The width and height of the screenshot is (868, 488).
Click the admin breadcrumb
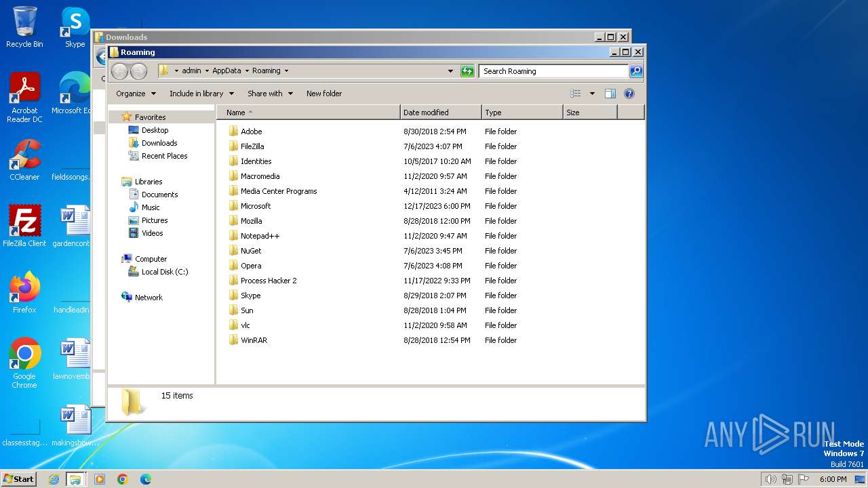click(191, 70)
